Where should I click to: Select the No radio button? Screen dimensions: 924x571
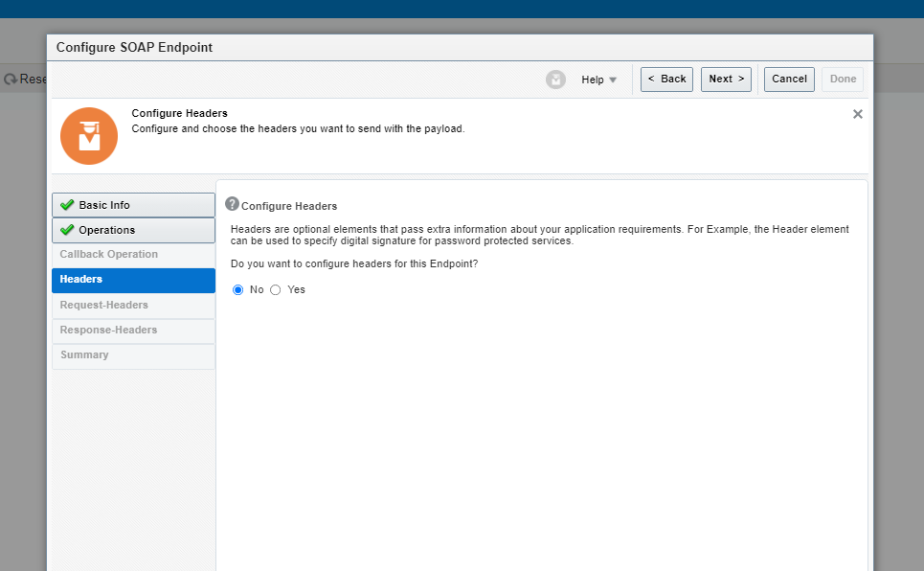[238, 289]
